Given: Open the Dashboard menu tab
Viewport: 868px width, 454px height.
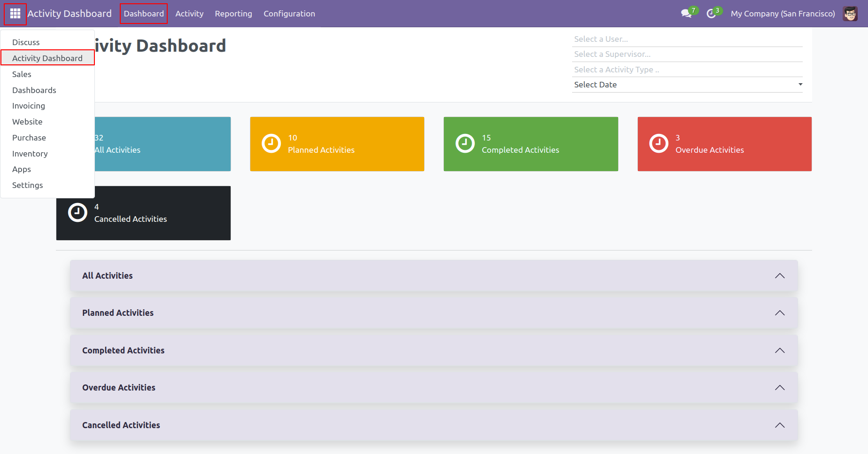Looking at the screenshot, I should pos(144,14).
